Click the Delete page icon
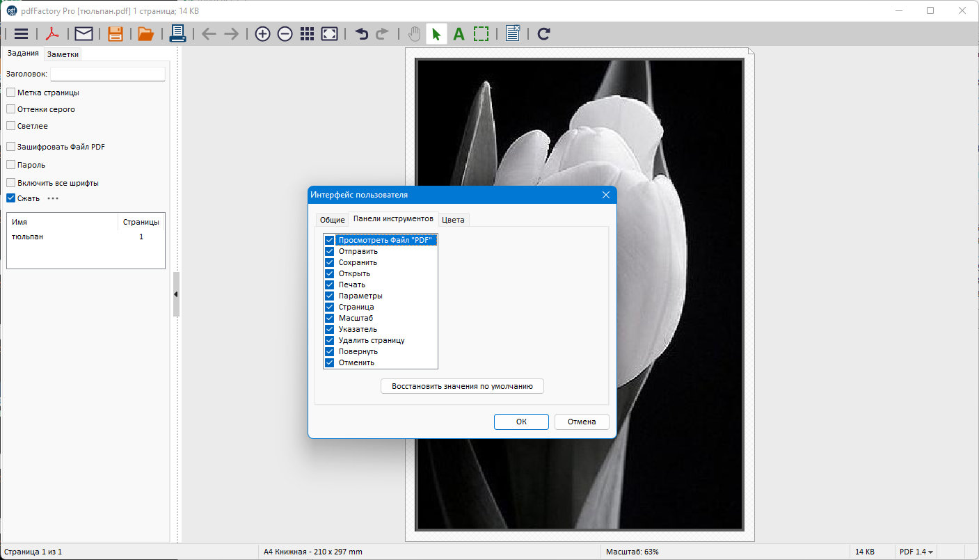 (513, 33)
